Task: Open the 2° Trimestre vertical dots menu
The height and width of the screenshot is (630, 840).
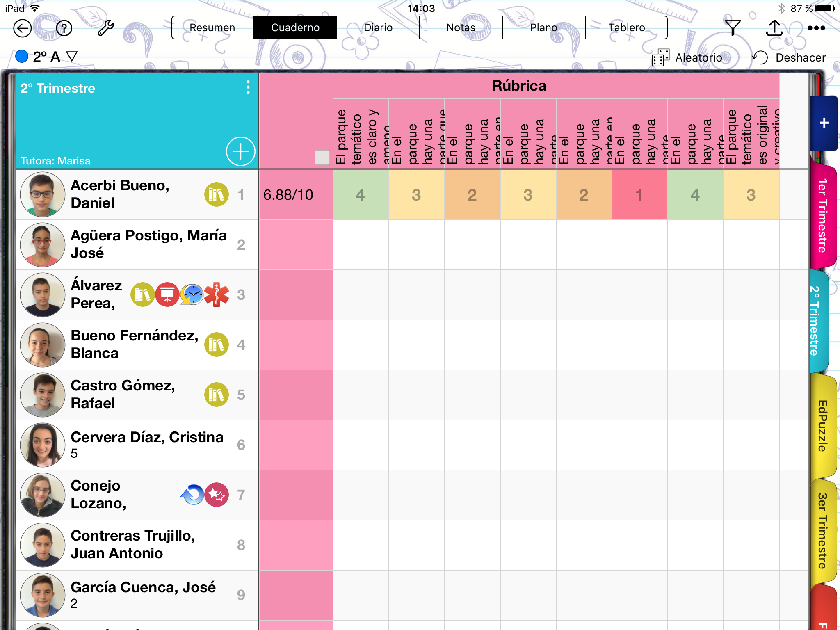Action: [x=248, y=87]
